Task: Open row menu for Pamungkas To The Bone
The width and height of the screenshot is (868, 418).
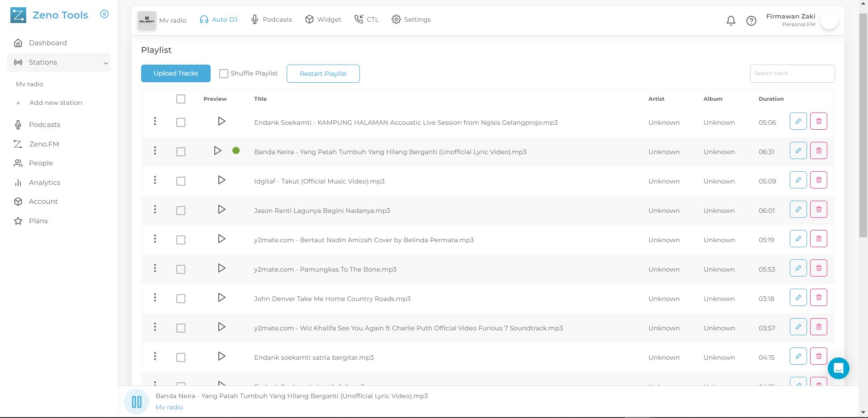Action: point(155,268)
